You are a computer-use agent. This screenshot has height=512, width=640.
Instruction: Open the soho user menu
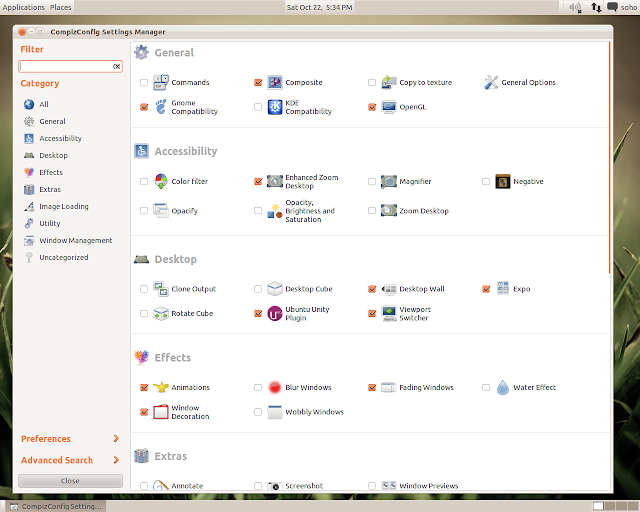[x=622, y=7]
